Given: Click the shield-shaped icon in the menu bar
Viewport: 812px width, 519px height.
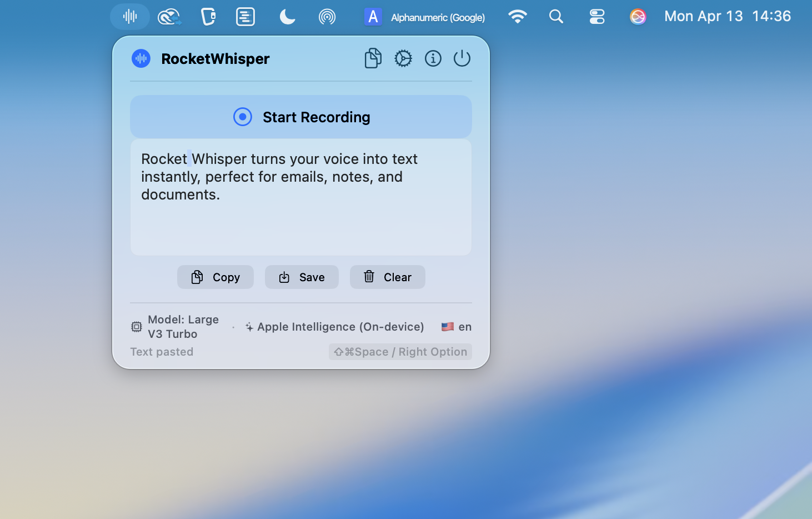Looking at the screenshot, I should click(208, 17).
